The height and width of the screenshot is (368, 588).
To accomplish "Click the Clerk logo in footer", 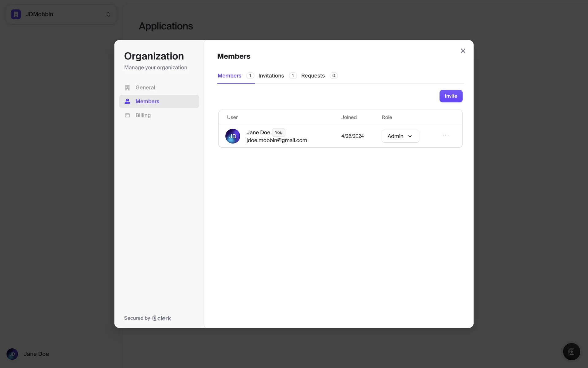I will (161, 318).
